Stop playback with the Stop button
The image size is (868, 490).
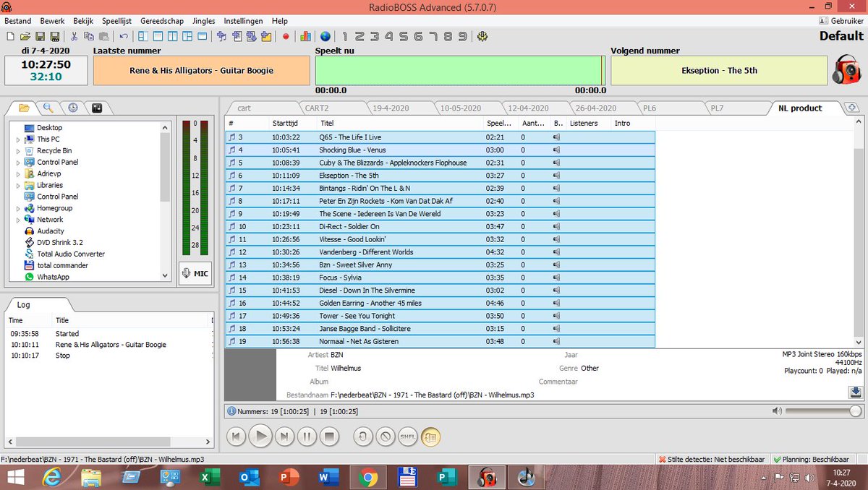(x=329, y=437)
